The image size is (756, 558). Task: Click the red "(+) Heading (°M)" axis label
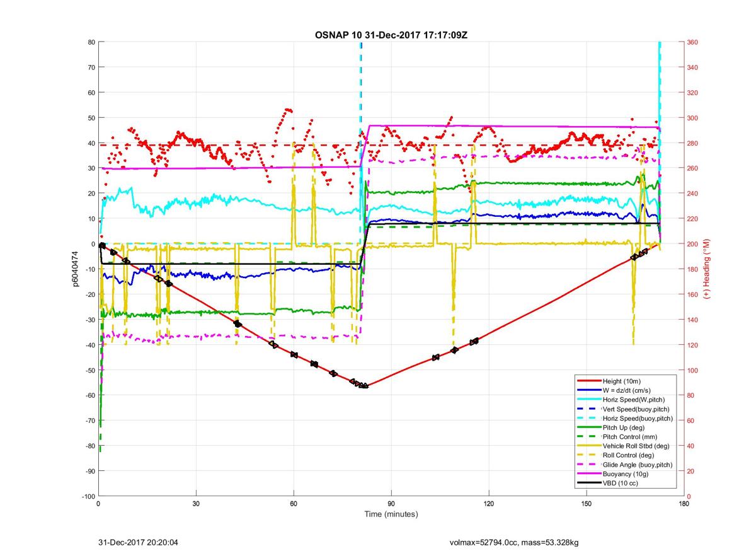click(x=707, y=269)
